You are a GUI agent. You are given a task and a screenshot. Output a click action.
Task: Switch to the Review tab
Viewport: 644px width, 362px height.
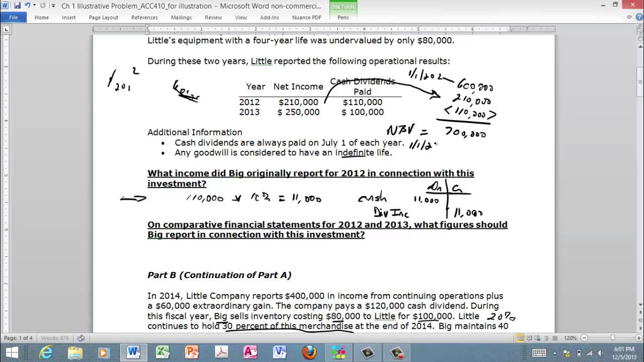coord(213,17)
